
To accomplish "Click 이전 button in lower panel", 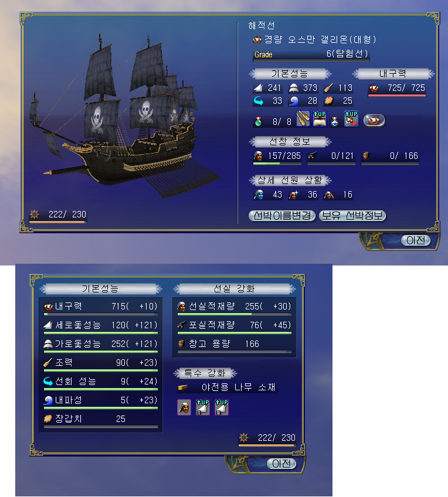I will click(281, 464).
